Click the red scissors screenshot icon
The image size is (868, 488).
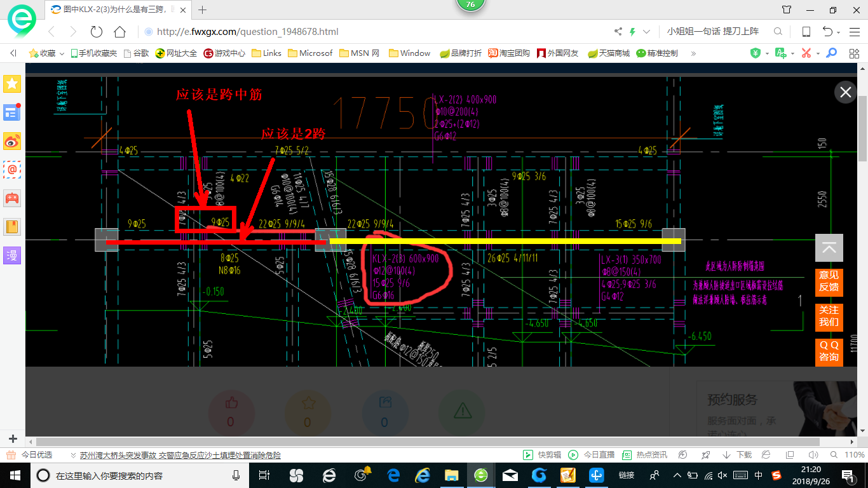(806, 53)
